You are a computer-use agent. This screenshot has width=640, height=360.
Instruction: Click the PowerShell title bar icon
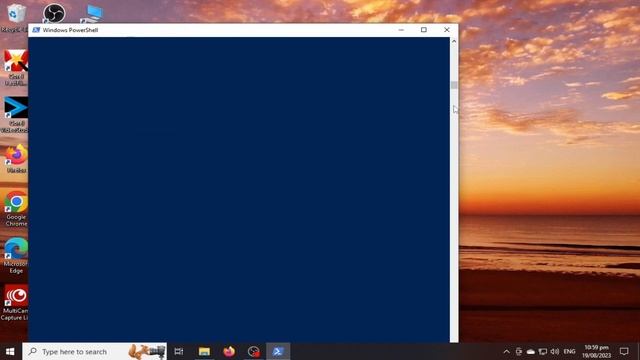click(36, 30)
